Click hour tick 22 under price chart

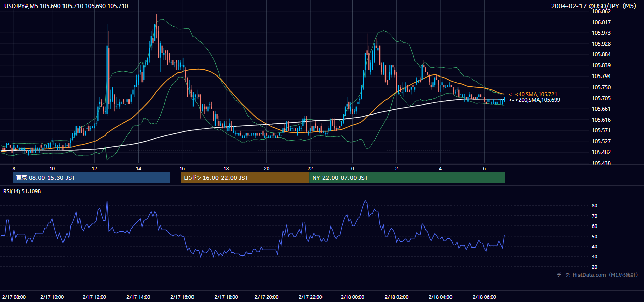point(310,168)
